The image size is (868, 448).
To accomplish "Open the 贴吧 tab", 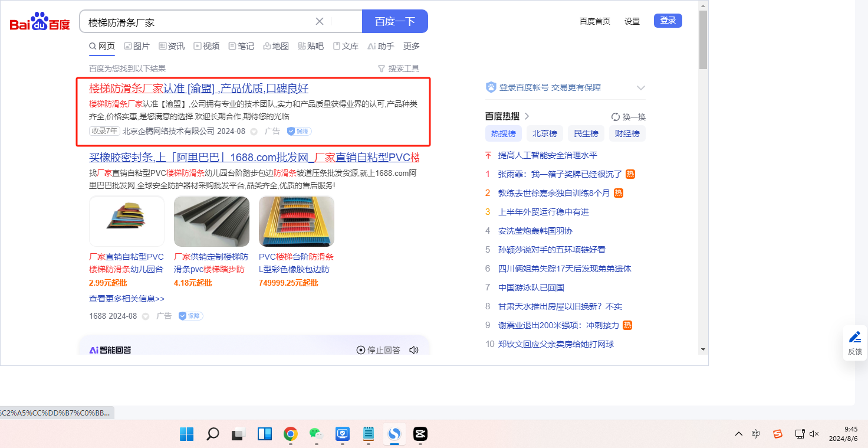I will tap(311, 46).
